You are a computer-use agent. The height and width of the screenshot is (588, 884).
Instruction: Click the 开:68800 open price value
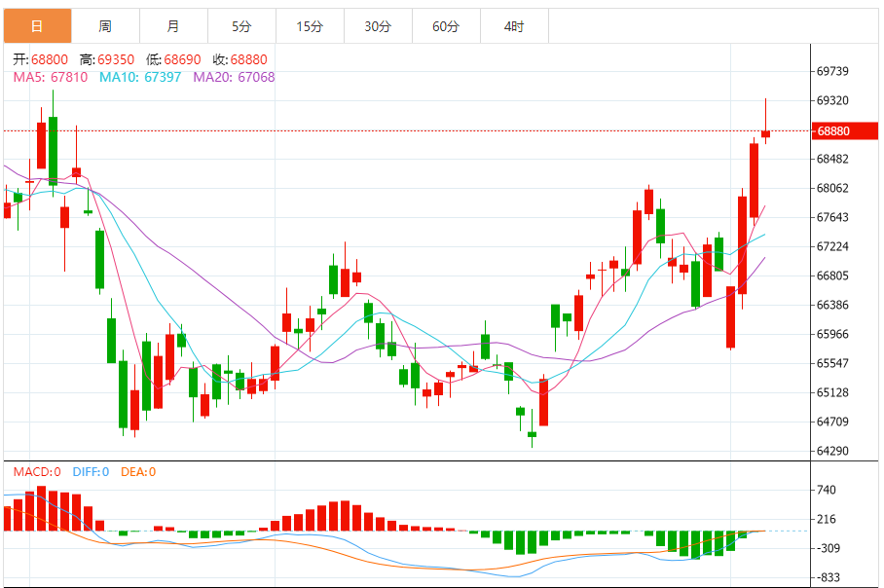pos(41,59)
